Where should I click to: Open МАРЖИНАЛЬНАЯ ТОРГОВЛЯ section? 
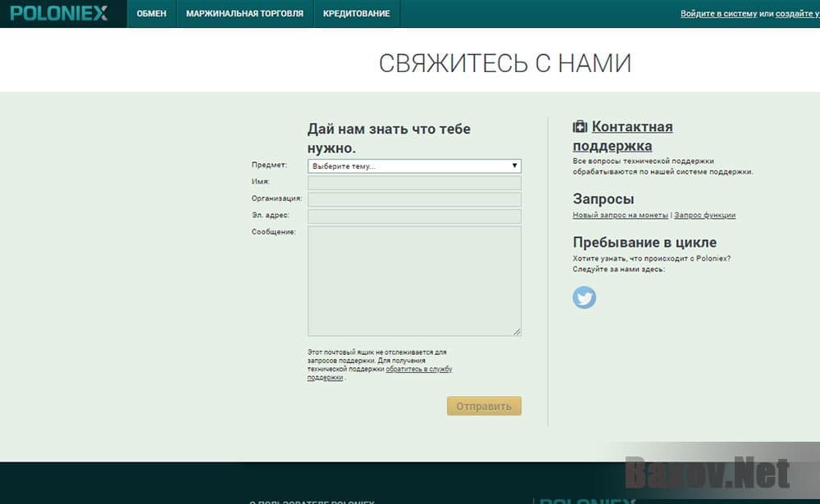pyautogui.click(x=245, y=13)
